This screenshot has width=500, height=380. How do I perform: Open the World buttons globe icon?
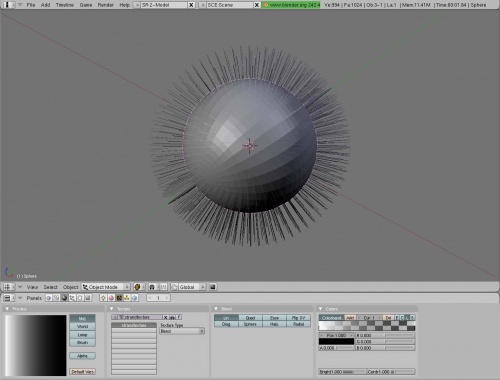(134, 298)
